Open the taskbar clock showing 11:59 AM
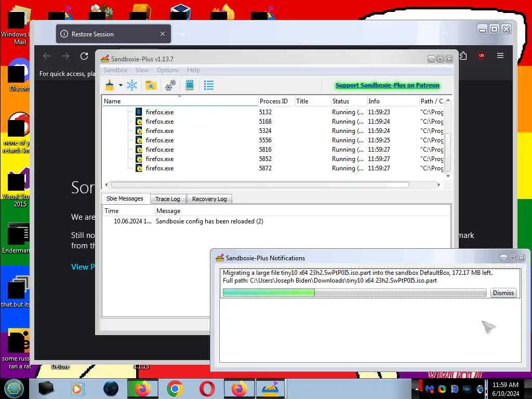 pyautogui.click(x=506, y=389)
